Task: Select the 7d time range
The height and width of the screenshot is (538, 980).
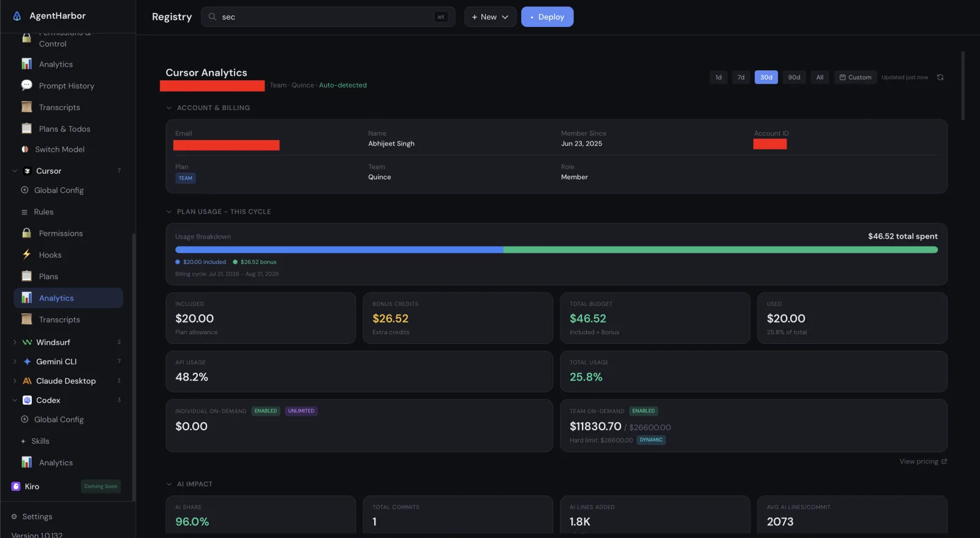Action: (741, 77)
